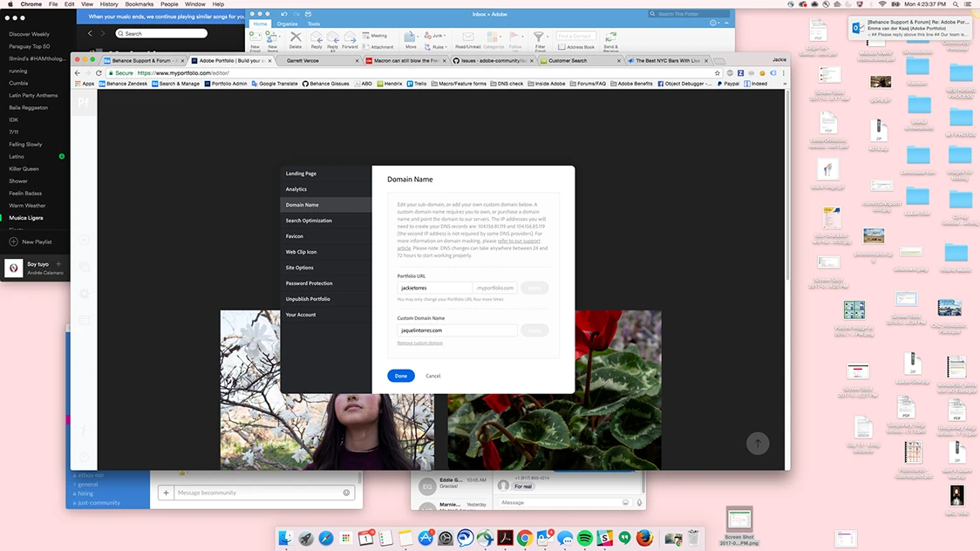Click the Forward icon in the mail toolbar
980x551 pixels.
[350, 37]
